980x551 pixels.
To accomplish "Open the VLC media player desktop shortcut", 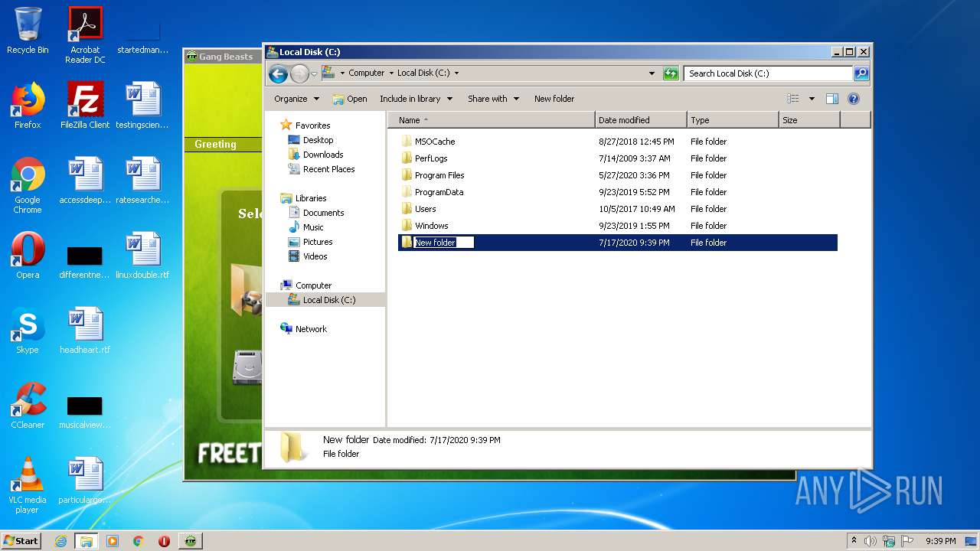I will click(28, 485).
